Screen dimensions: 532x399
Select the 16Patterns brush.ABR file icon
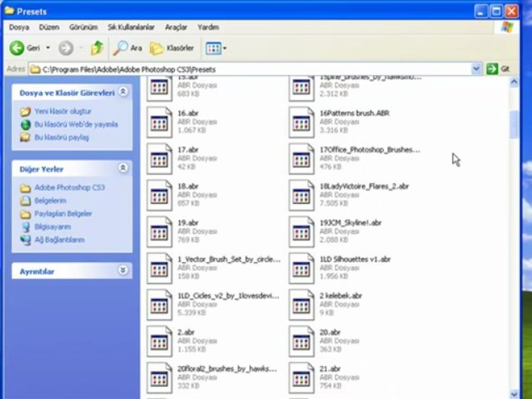tap(301, 122)
